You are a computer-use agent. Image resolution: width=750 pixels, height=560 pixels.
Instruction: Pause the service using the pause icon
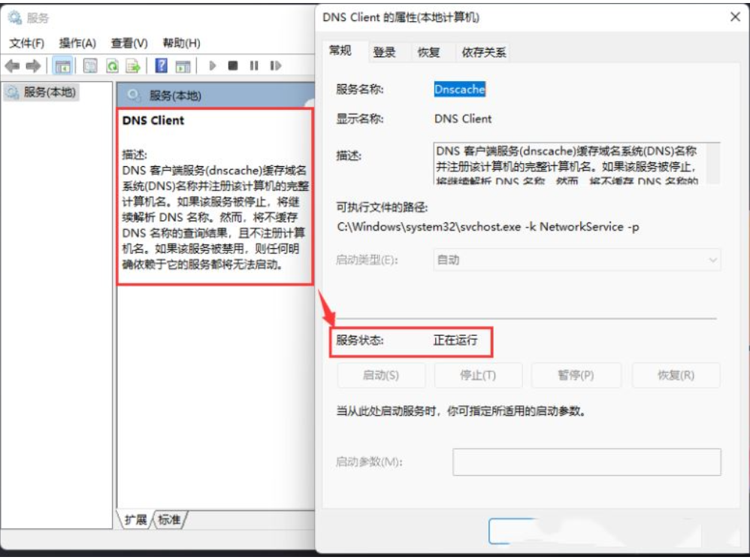[253, 64]
